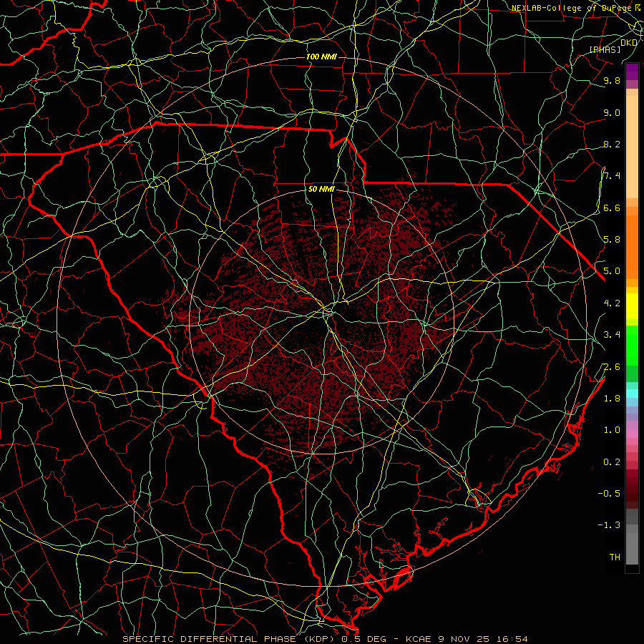Click the bottom "SPECIFIC DIFFERENTIAL PHASE (KDP)" caption

[230, 639]
